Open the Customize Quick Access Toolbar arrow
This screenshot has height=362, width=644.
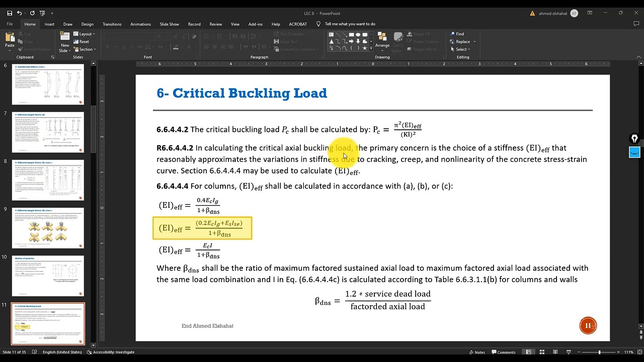52,13
